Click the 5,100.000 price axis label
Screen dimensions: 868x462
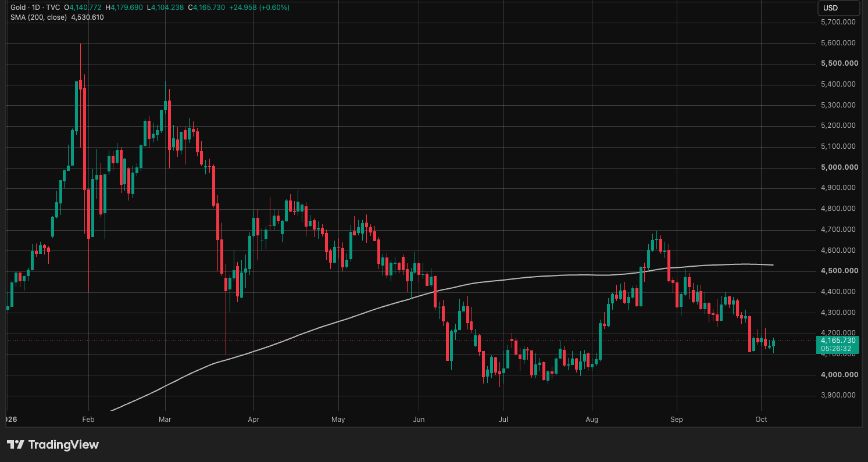(837, 146)
